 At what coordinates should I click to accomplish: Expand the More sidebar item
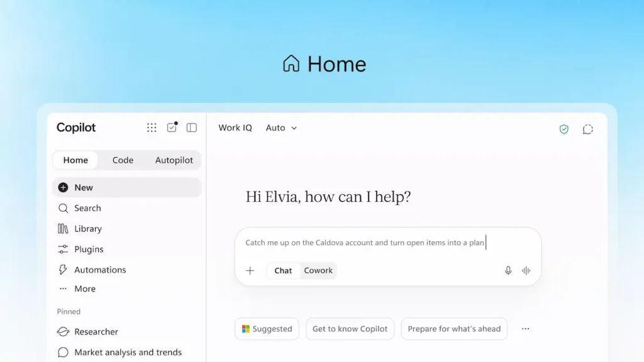pyautogui.click(x=127, y=289)
